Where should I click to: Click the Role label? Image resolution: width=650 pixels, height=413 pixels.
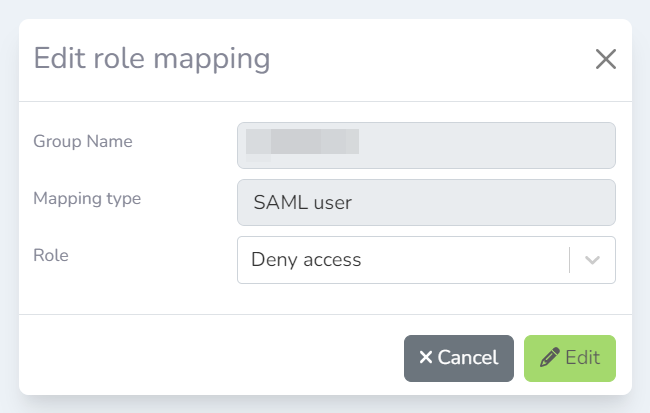[x=50, y=255]
